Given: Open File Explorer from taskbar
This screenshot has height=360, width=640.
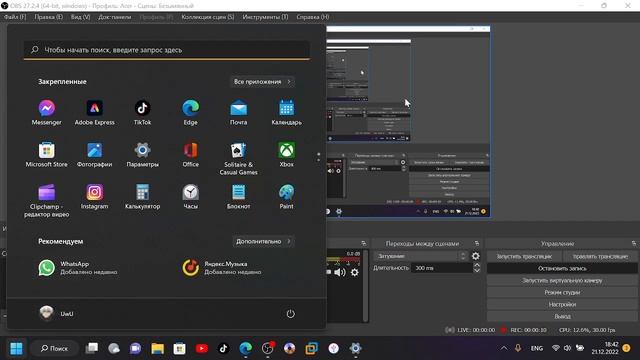Looking at the screenshot, I should (x=158, y=348).
